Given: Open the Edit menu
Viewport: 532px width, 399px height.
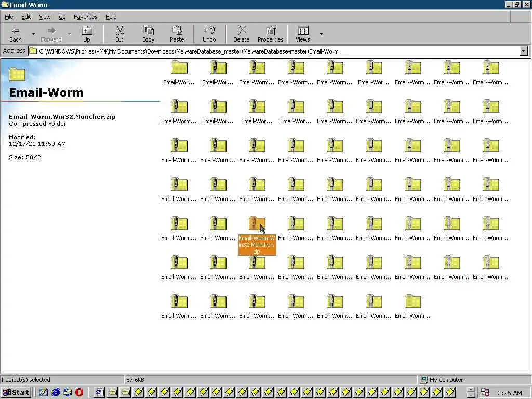Looking at the screenshot, I should pos(26,17).
